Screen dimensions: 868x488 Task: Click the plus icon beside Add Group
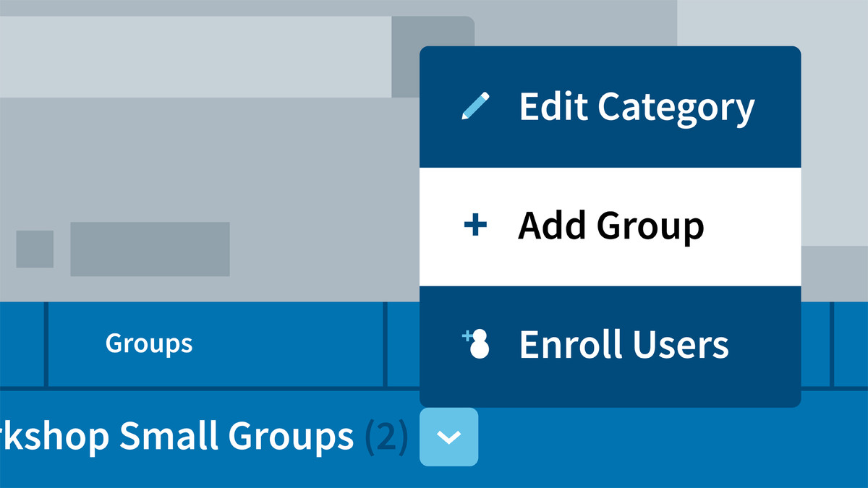(475, 226)
